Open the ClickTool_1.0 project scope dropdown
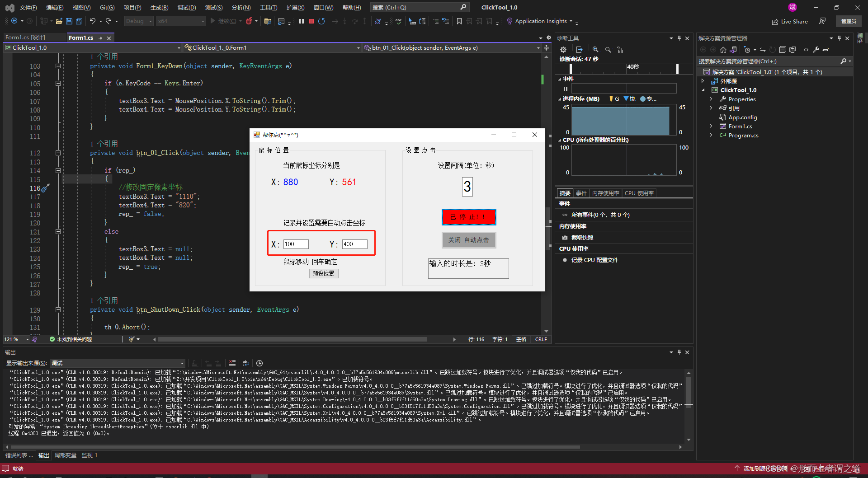The width and height of the screenshot is (868, 478). tap(93, 48)
